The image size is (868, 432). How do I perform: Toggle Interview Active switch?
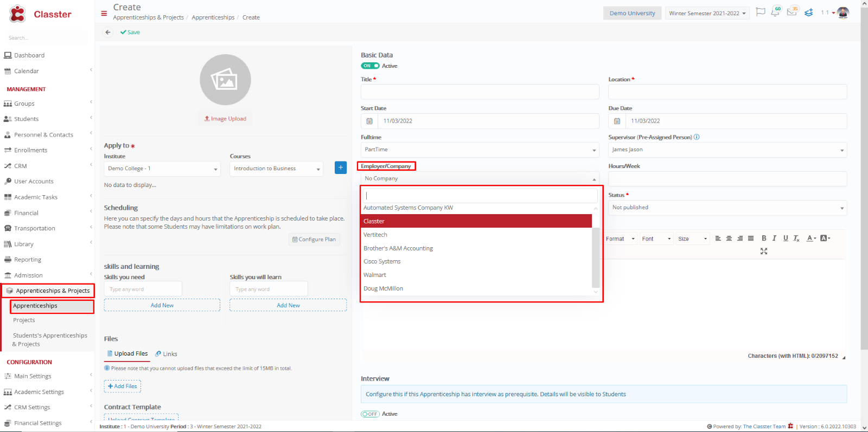(x=370, y=414)
